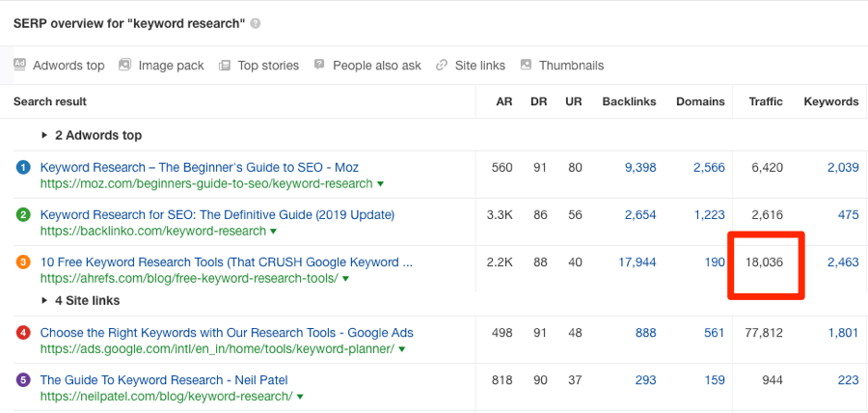Open the 2,566 domains for Moz

(709, 167)
